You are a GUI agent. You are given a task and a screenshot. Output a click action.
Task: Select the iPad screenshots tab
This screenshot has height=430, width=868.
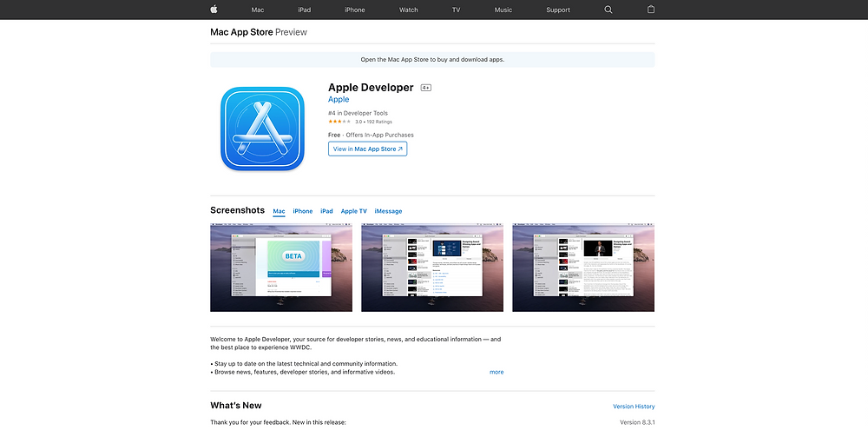(x=326, y=211)
